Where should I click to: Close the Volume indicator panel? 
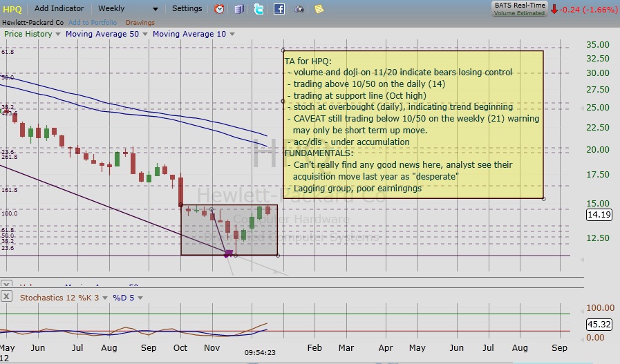tap(6, 284)
